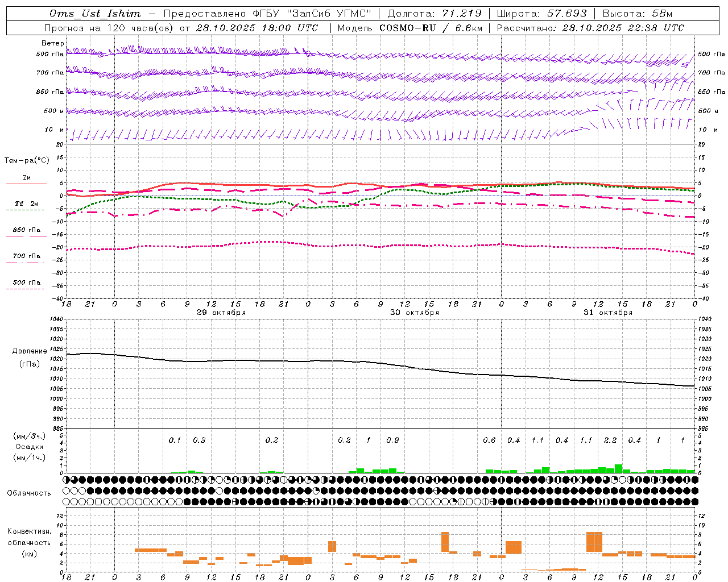Click the (мм/3ч.) precipitation unit label
Screen dimensions: 728x582
pyautogui.click(x=30, y=436)
